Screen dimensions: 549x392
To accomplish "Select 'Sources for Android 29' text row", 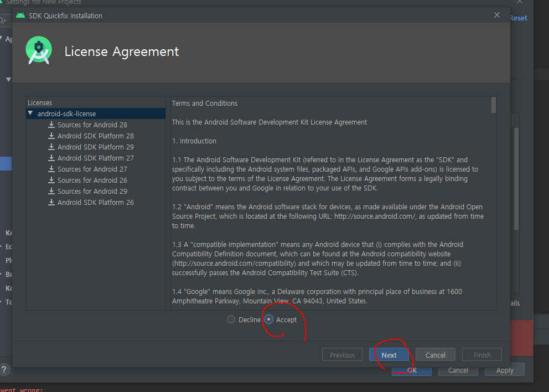I will click(92, 191).
